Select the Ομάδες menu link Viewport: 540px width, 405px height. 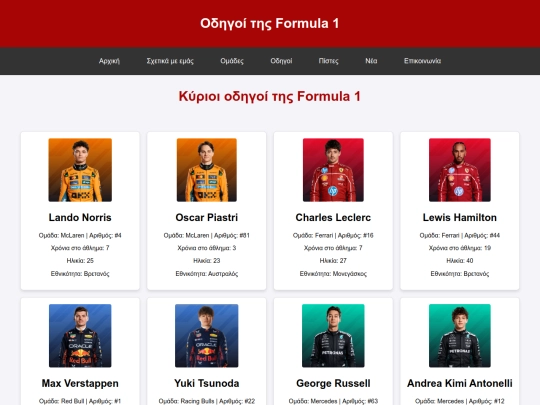[232, 61]
